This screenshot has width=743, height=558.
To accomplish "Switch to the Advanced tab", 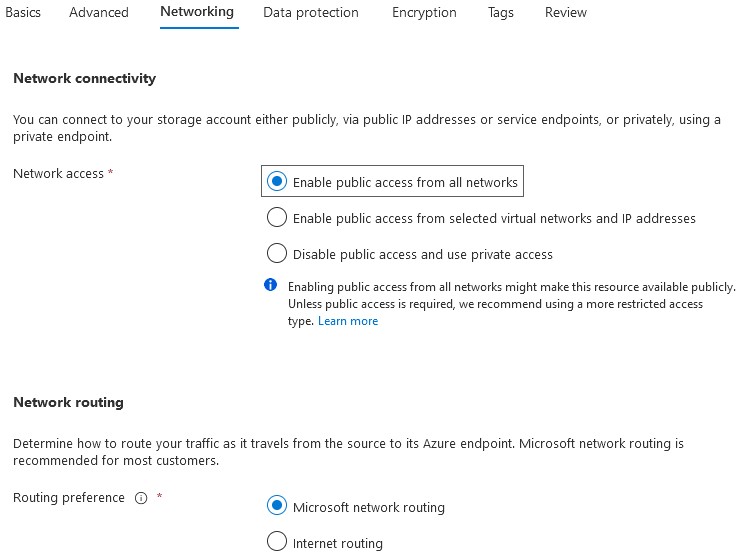I will 99,12.
